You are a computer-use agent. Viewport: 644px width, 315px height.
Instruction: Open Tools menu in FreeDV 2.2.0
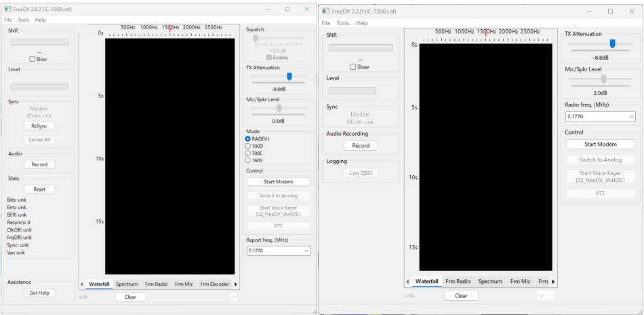(x=343, y=23)
